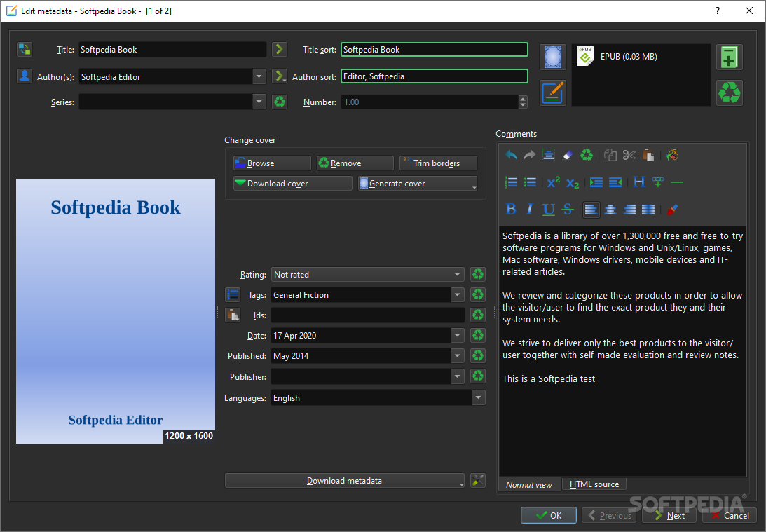Expand the Languages dropdown

click(478, 397)
